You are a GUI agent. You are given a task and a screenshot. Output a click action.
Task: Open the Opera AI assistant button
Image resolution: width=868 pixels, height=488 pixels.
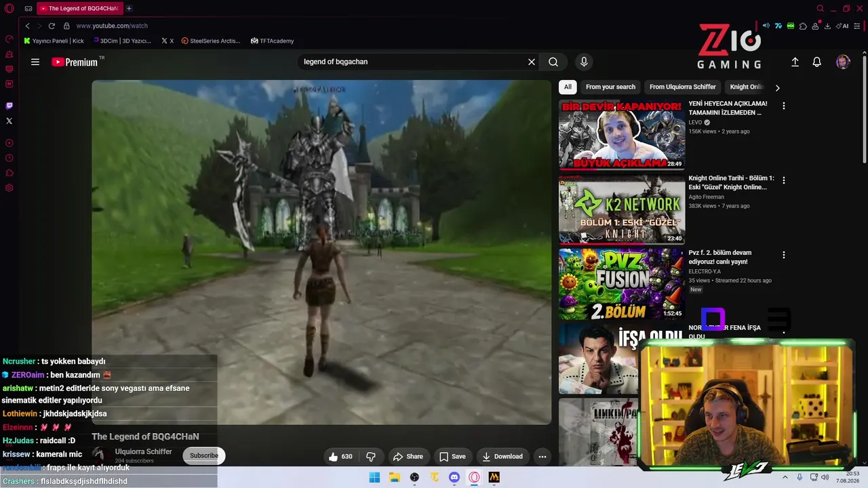843,26
